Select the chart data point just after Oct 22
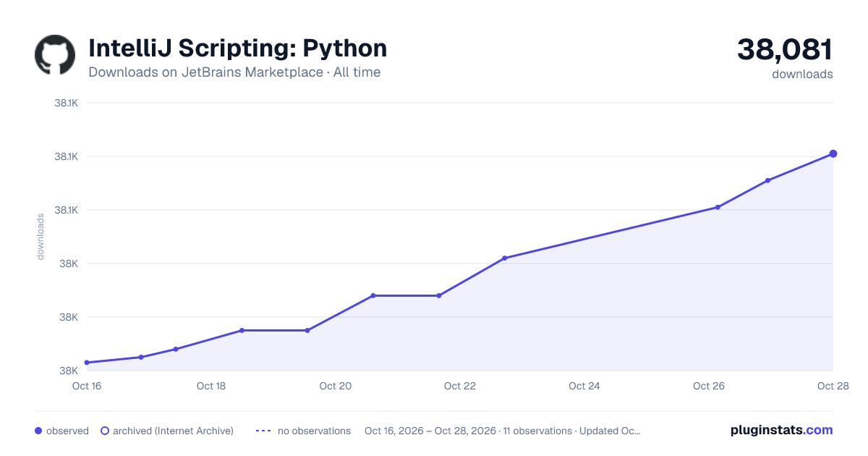 coord(504,258)
